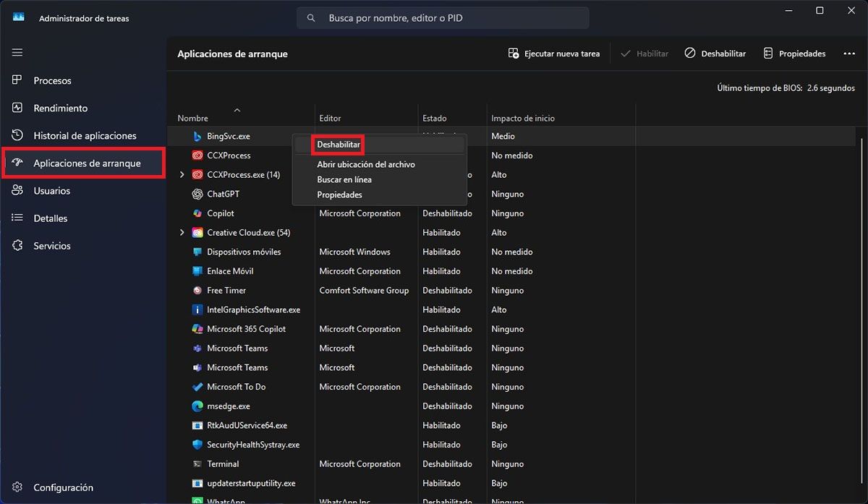
Task: Click the search magnifier icon
Action: tap(311, 18)
